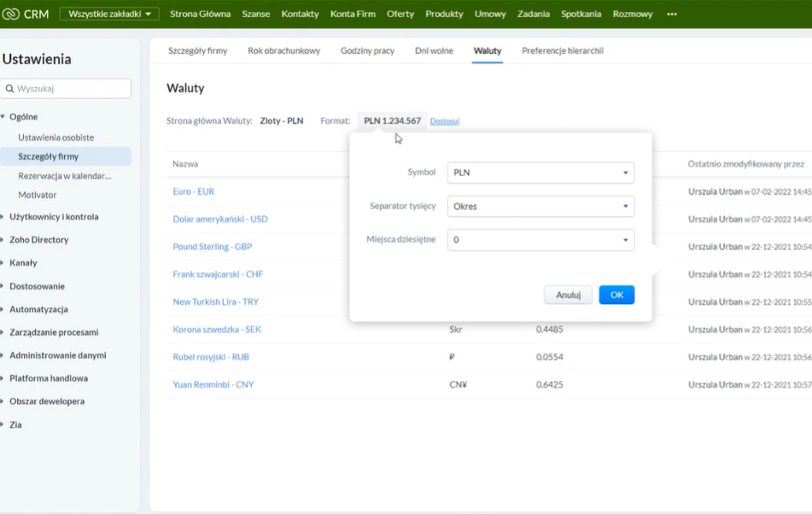Switch to the Szczegóły firmy tab
812x514 pixels.
pos(198,50)
